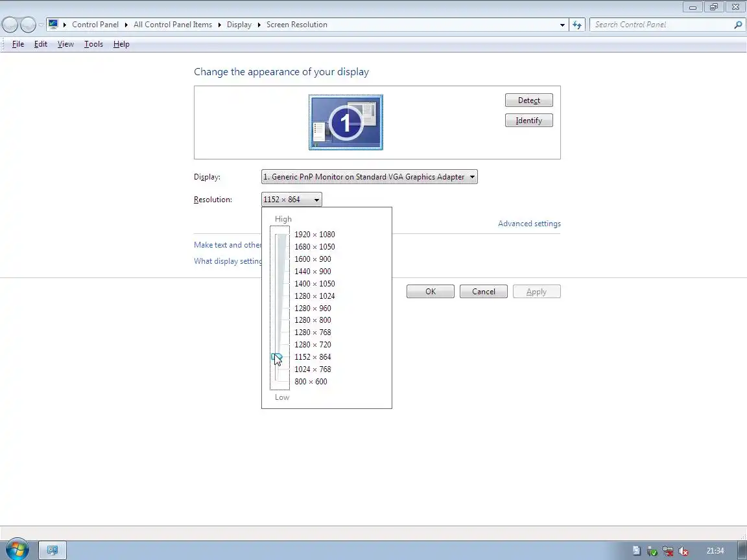
Task: Set slider to 1920 × 1080
Action: pyautogui.click(x=314, y=234)
